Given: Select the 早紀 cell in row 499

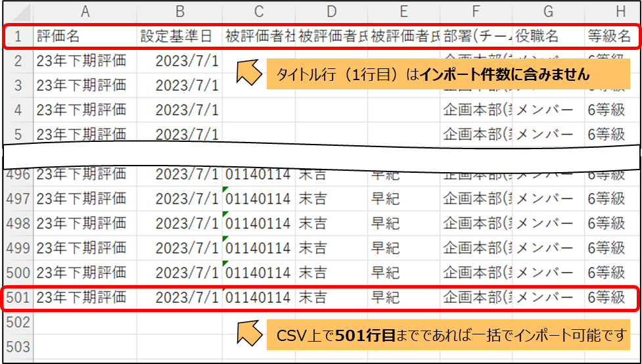Looking at the screenshot, I should coord(403,248).
